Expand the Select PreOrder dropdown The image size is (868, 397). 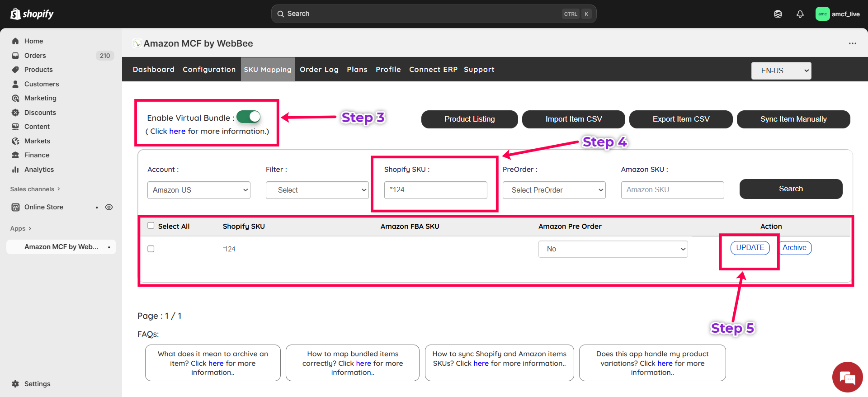click(554, 190)
